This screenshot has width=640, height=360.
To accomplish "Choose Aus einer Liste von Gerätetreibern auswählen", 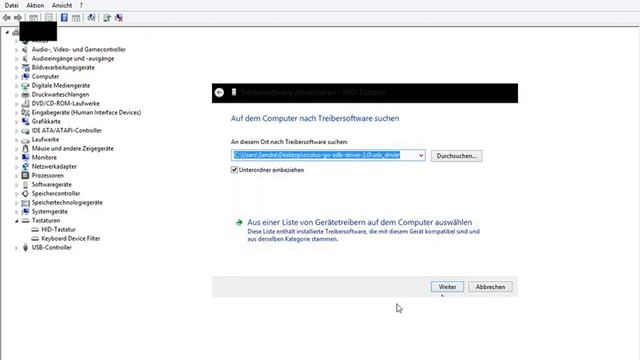I will coord(360,222).
